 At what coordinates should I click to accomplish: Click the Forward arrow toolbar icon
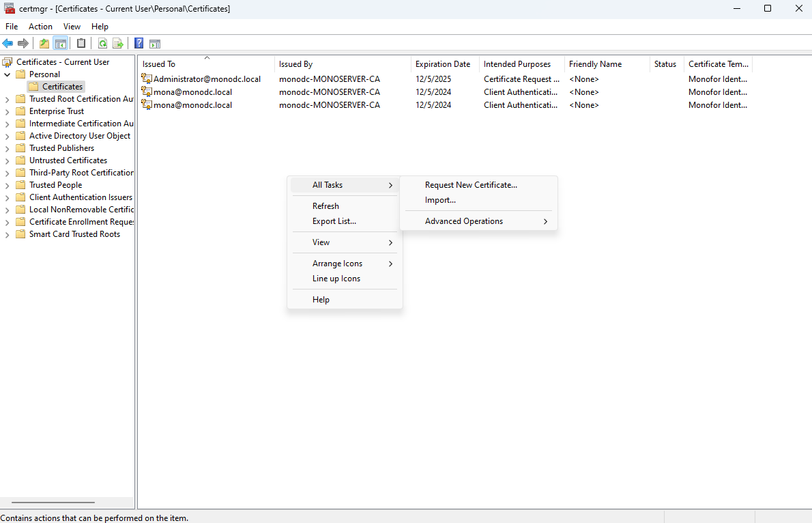[x=23, y=44]
